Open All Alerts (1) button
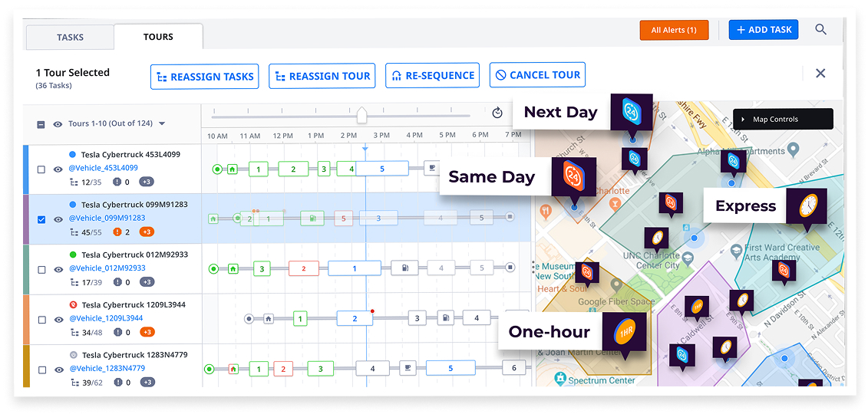 tap(674, 30)
